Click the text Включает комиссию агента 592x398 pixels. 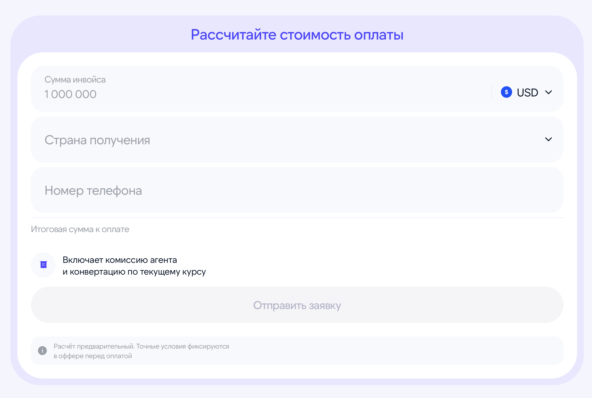coord(120,260)
